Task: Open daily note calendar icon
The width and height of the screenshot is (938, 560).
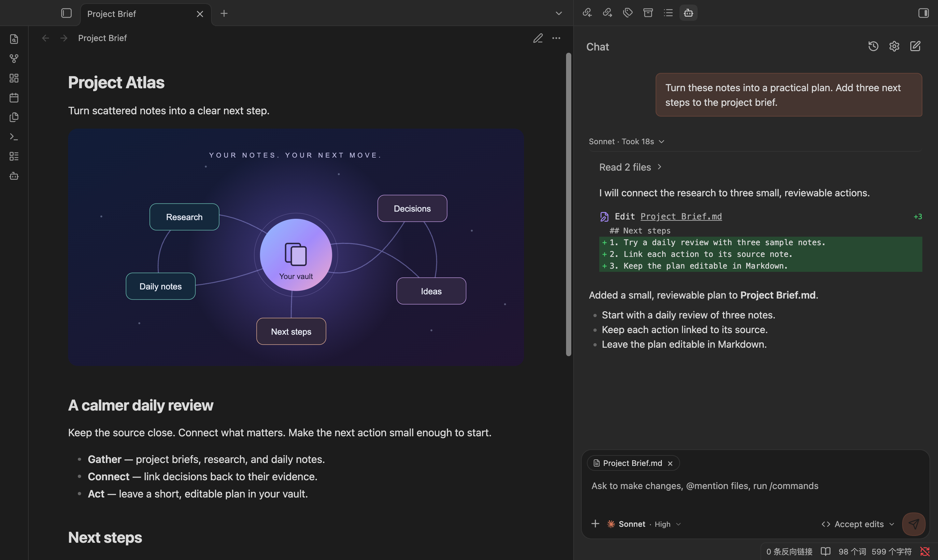Action: pos(14,98)
